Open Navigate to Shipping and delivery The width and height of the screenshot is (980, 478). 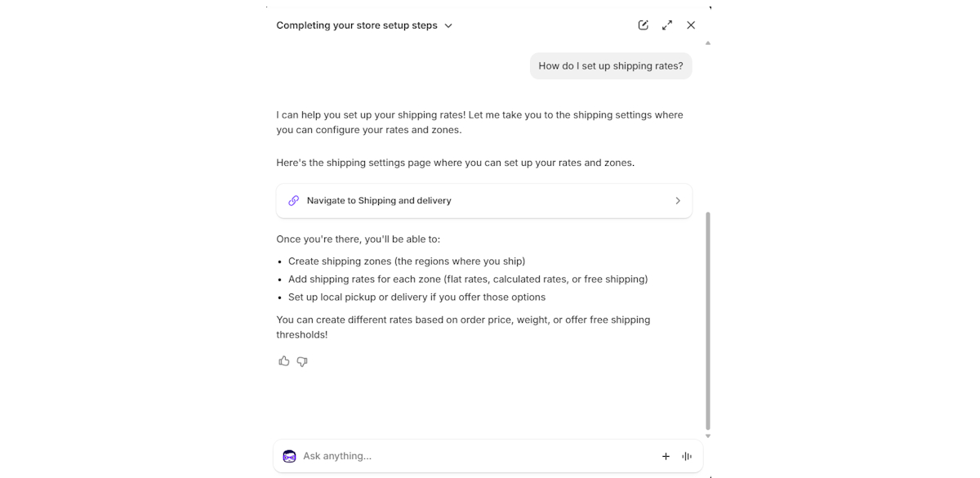coord(484,200)
